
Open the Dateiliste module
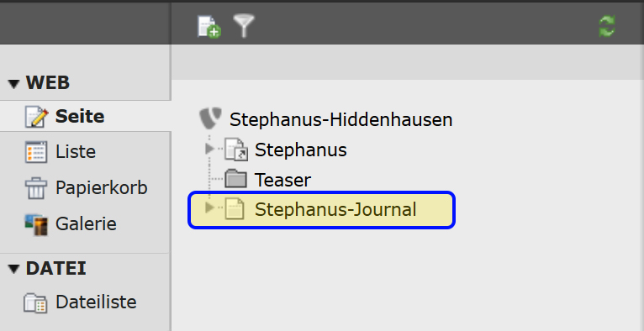click(x=86, y=302)
